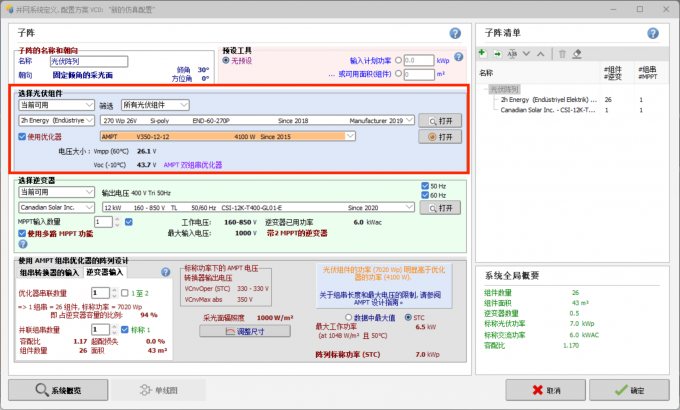
Task: Move sub-array down with chevron icon
Action: tap(526, 54)
